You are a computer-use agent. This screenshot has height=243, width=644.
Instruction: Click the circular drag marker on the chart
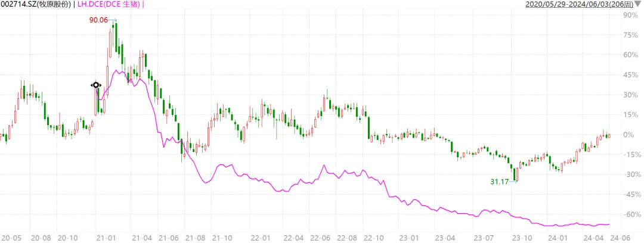coord(95,85)
